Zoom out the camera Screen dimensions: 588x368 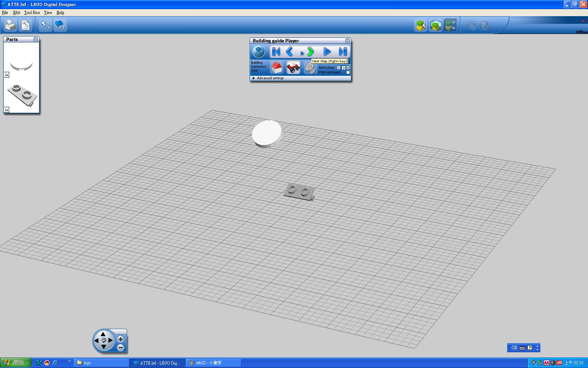pos(120,348)
